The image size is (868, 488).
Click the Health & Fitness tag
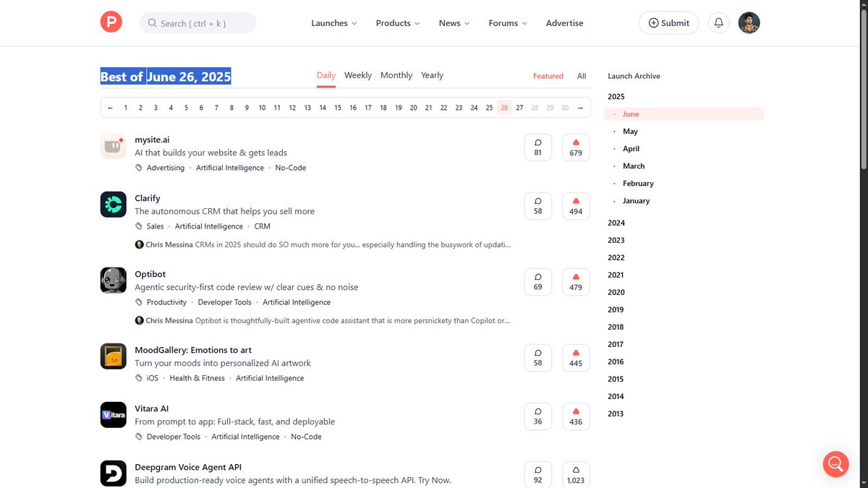pos(197,378)
